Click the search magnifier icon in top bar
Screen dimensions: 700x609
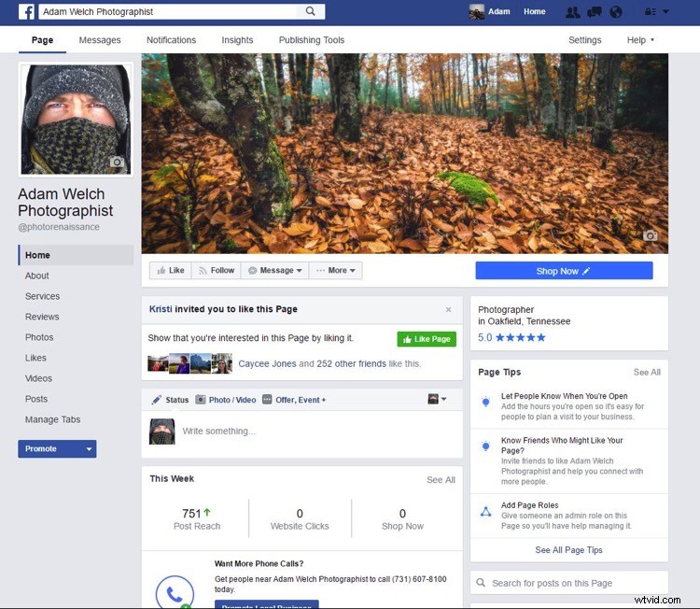(x=310, y=11)
